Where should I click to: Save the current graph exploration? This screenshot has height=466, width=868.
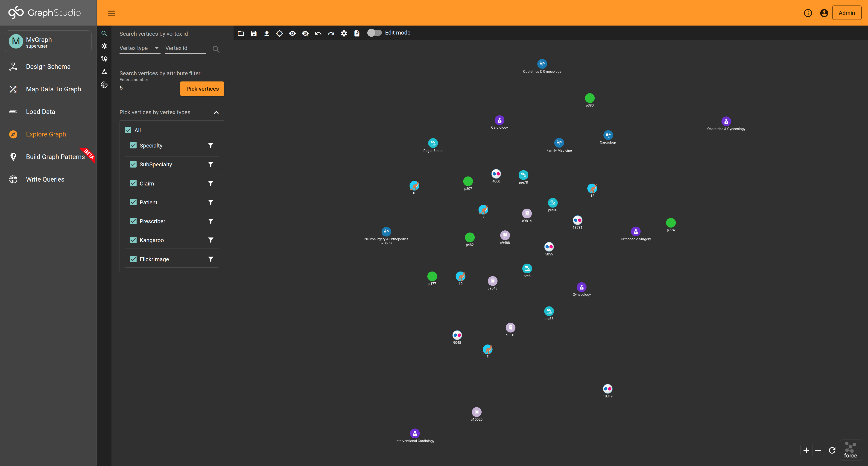tap(253, 33)
